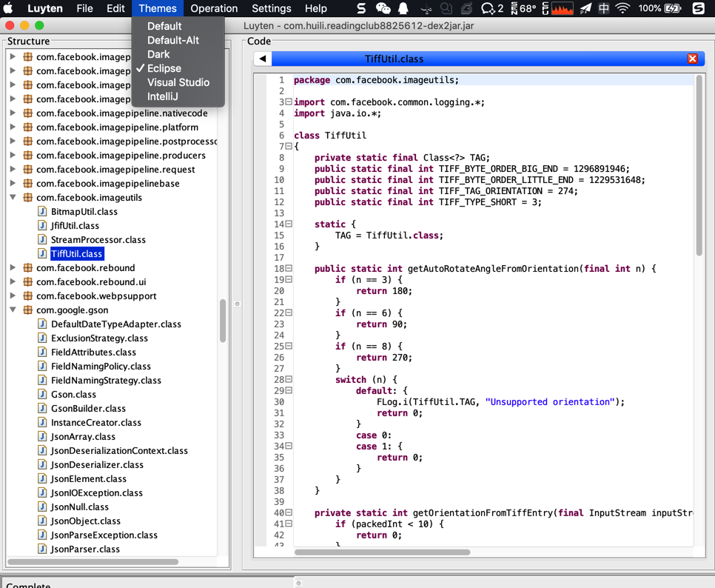Open the File menu

84,8
